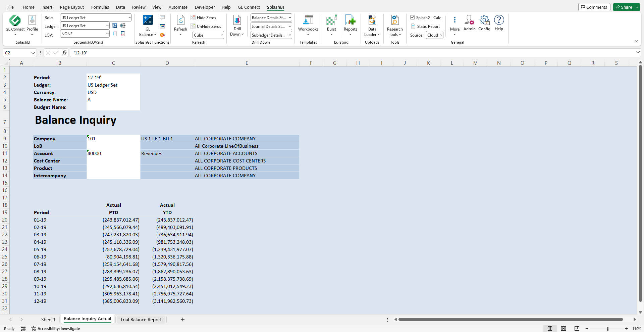Click the GL Connect icon
Viewport: 644px width, 332px height.
point(15,21)
